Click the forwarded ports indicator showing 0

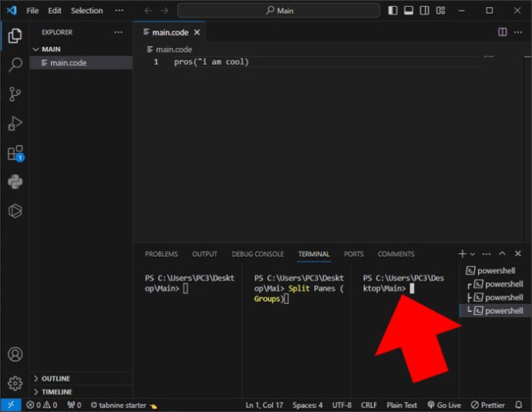click(x=74, y=405)
